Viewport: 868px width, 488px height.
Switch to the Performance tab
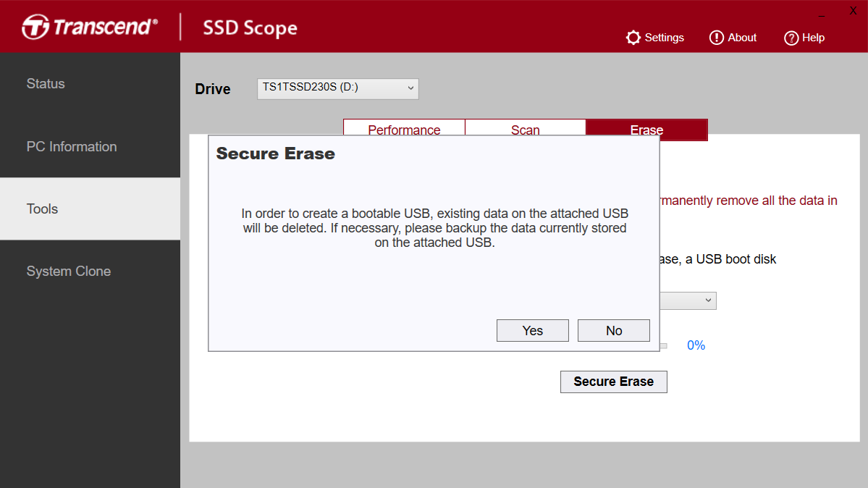click(x=404, y=128)
